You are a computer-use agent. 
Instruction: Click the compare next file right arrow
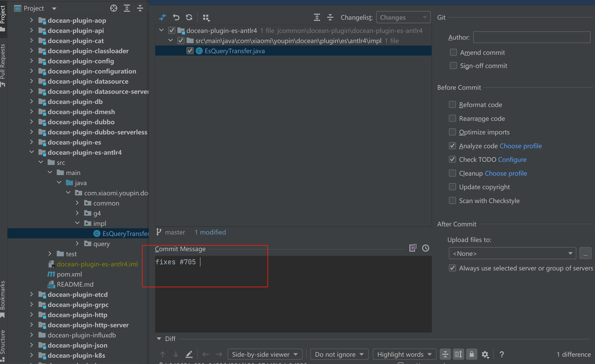point(219,354)
